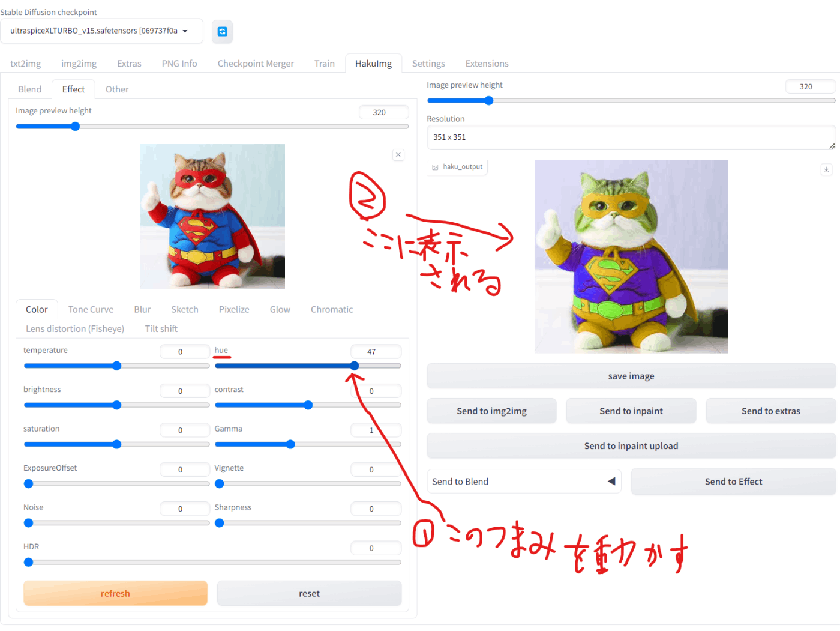Click the temperature value input field

185,352
